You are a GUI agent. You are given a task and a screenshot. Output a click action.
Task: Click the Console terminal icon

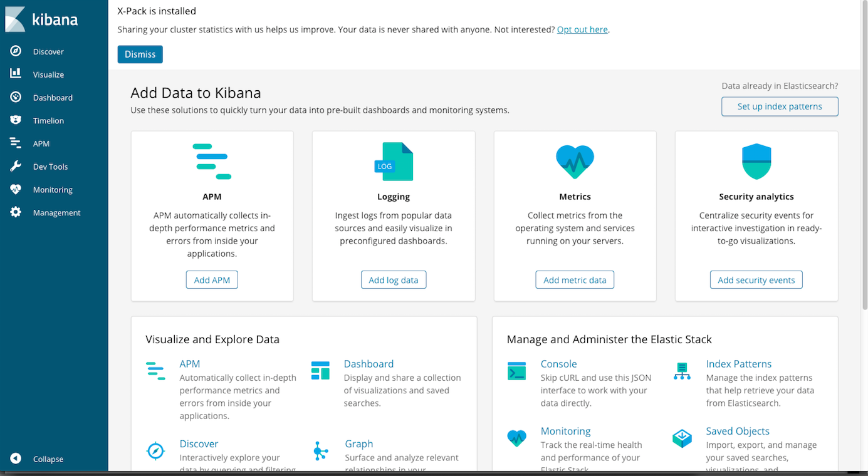tap(517, 371)
